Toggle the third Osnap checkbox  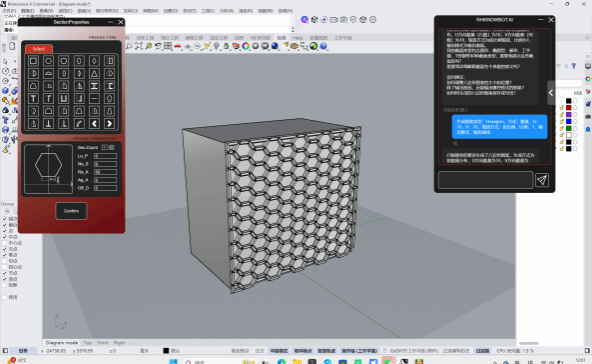click(x=5, y=231)
